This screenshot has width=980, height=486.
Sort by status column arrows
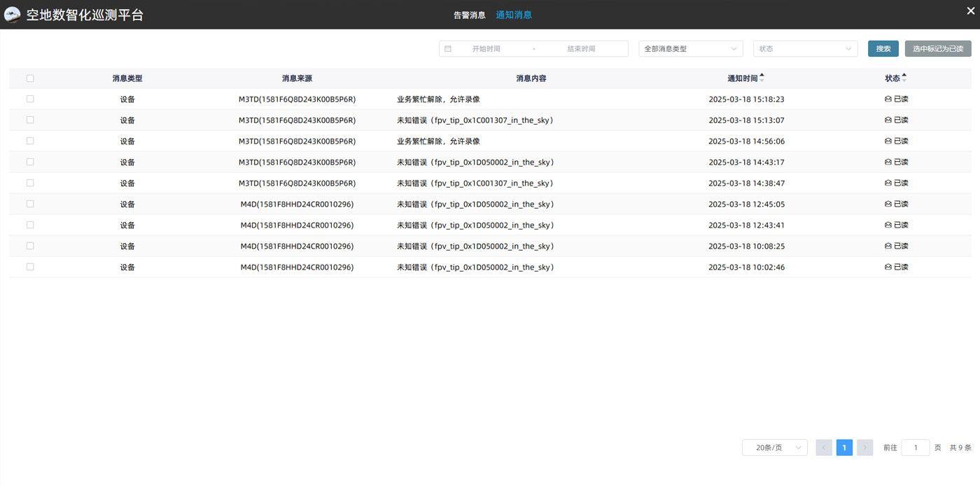click(x=904, y=78)
